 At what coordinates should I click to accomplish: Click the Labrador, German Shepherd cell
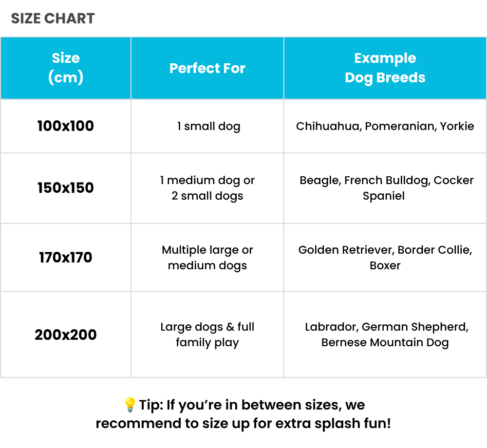click(x=385, y=335)
